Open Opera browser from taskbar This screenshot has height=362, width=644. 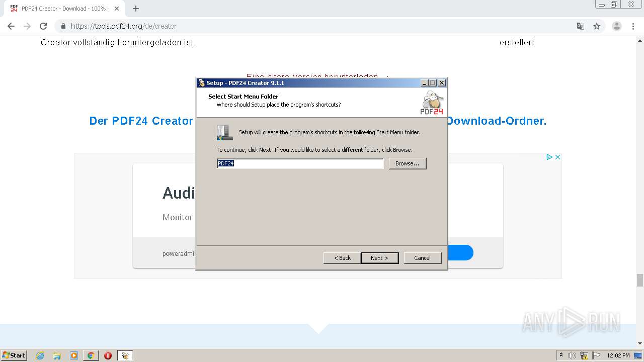[108, 355]
